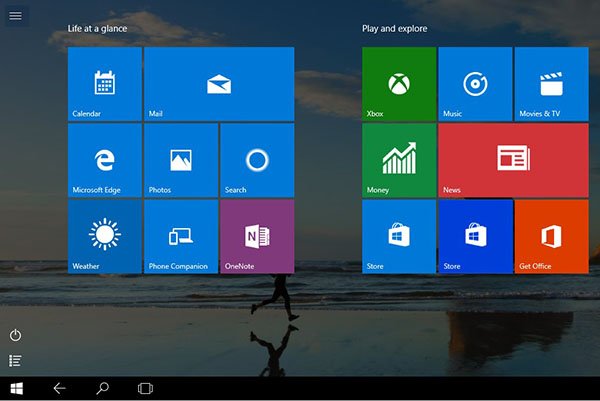
Task: Open the green Money tile
Action: click(x=398, y=160)
